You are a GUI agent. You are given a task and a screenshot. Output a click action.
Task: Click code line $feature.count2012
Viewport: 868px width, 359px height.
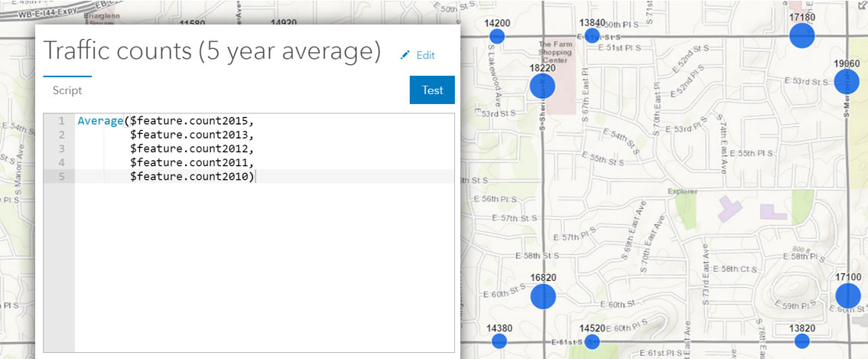[191, 148]
